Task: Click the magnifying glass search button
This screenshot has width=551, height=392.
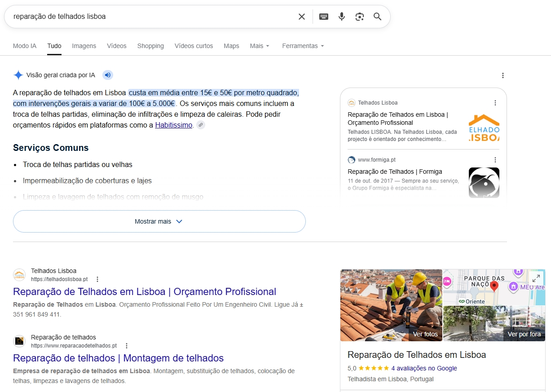Action: point(378,17)
